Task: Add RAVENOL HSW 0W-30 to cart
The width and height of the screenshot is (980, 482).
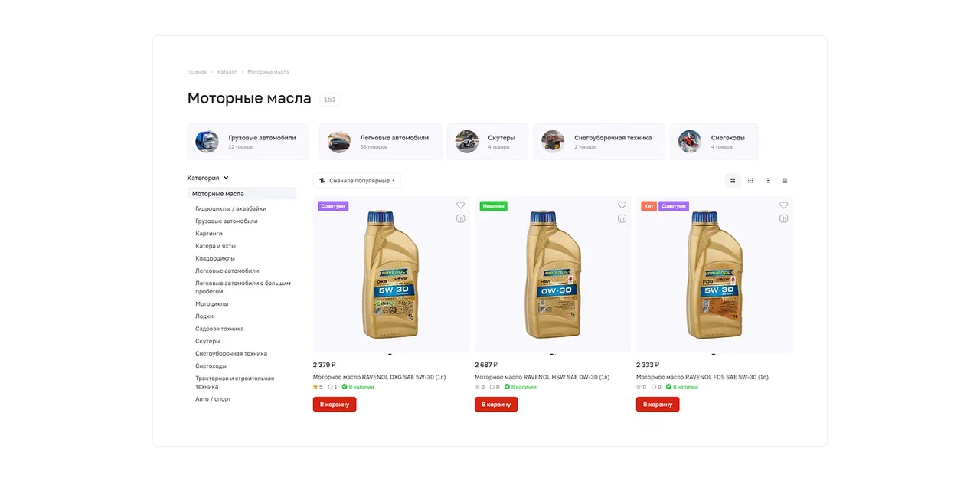Action: coord(496,405)
